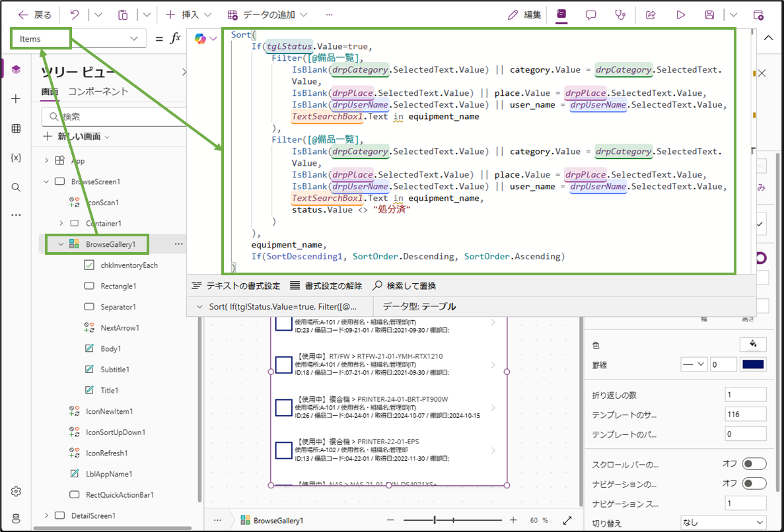Open the Insert pane from the left rail
Viewport: 784px width, 532px height.
(x=15, y=98)
